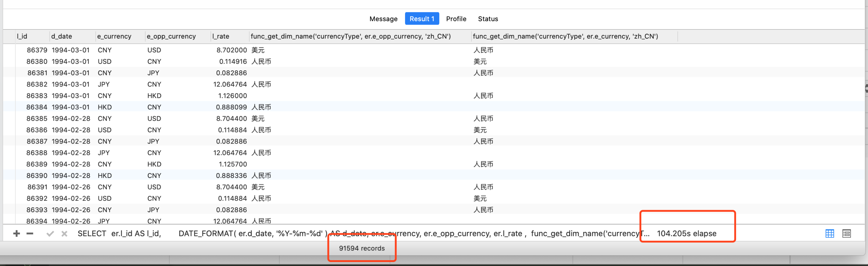Select rate 0.888099 in row 86384
The width and height of the screenshot is (868, 266).
pyautogui.click(x=232, y=107)
